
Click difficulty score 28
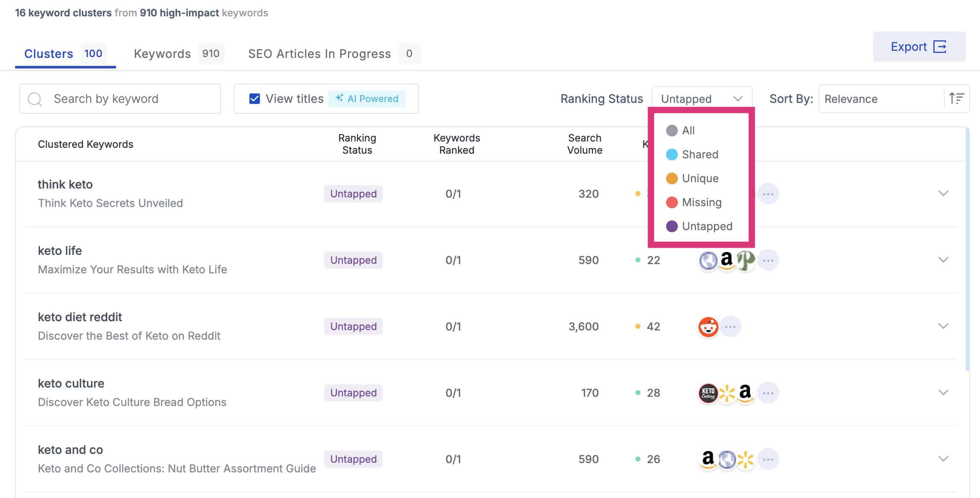653,393
